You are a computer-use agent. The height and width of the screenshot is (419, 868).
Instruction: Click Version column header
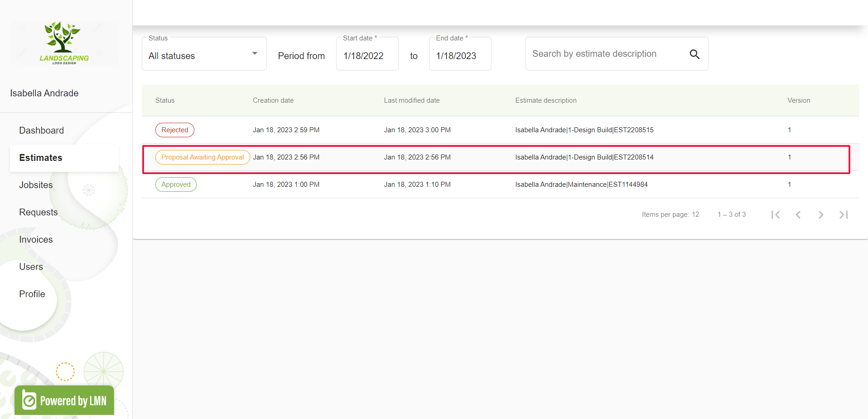[x=799, y=100]
